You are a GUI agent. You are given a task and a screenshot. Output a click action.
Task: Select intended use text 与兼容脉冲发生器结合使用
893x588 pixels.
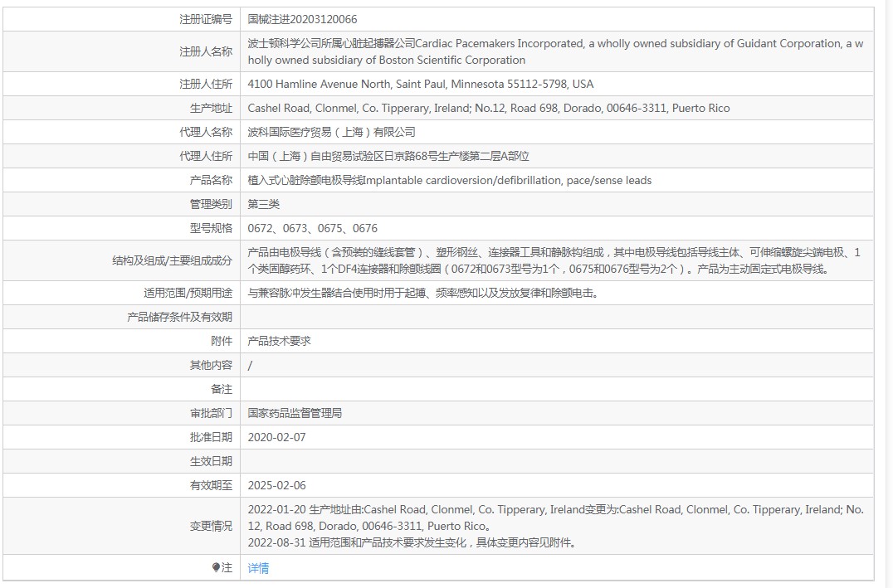pos(423,293)
